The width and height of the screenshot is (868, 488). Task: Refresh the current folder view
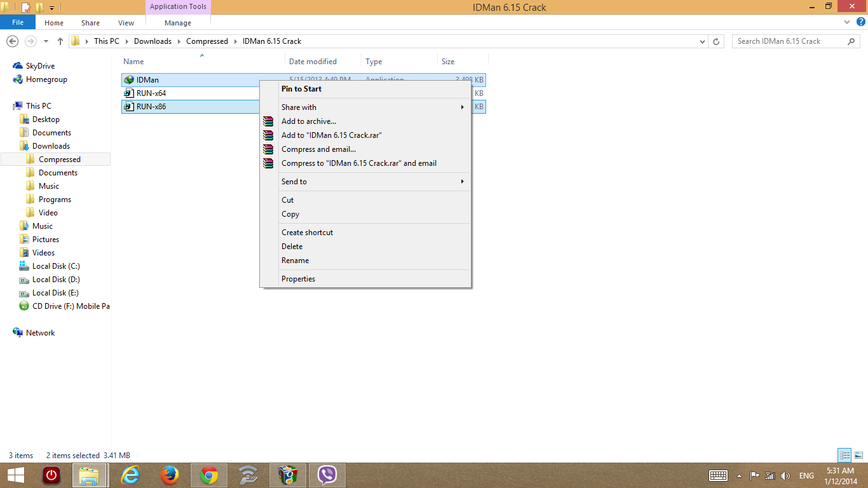tap(716, 41)
